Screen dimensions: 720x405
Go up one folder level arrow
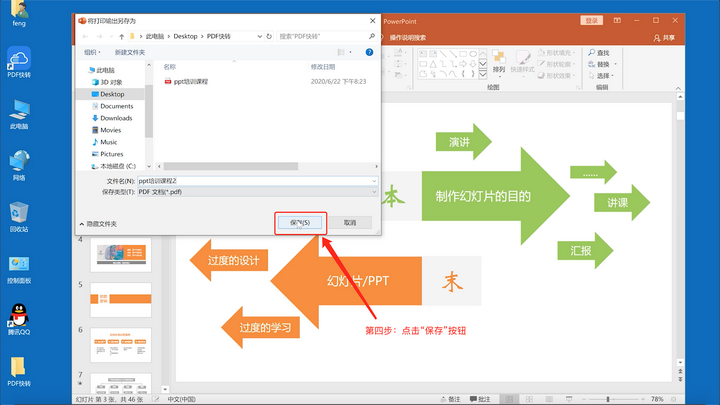point(121,36)
